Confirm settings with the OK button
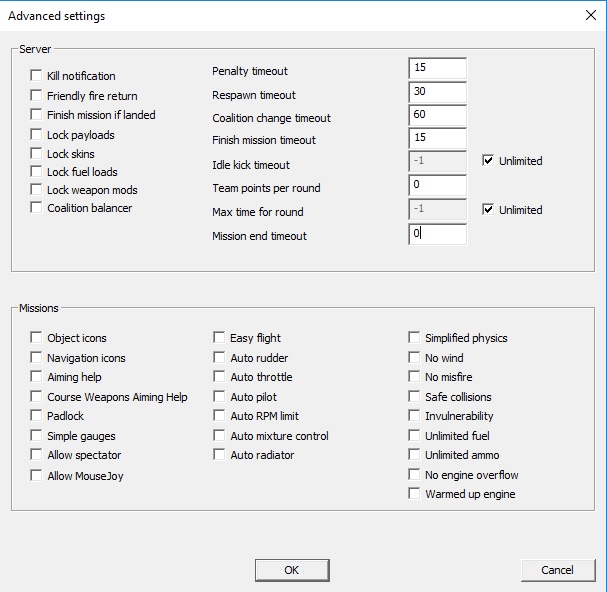This screenshot has height=592, width=607. 292,570
